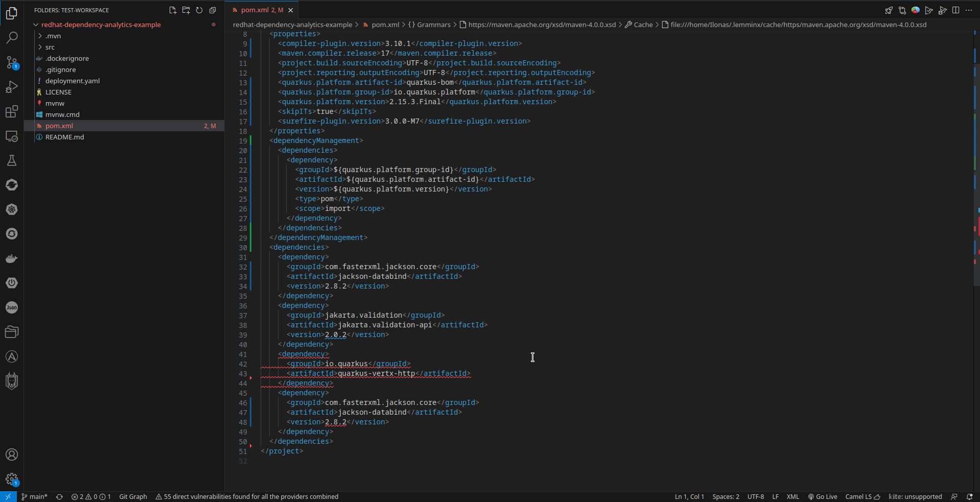Expand the src folder
The image size is (980, 502).
(x=50, y=47)
